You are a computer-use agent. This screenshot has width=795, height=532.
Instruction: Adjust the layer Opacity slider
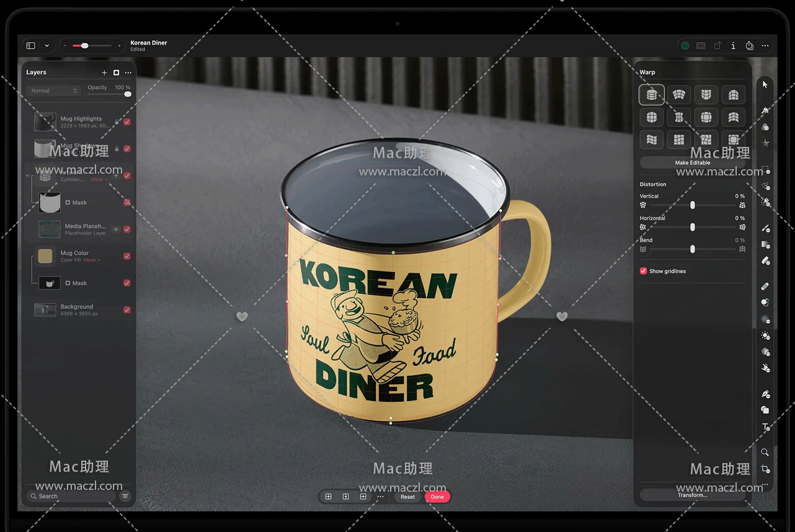coord(109,94)
